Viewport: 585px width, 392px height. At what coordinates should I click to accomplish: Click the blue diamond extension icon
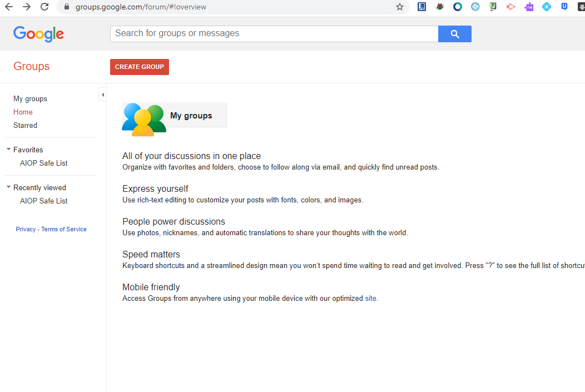[547, 7]
